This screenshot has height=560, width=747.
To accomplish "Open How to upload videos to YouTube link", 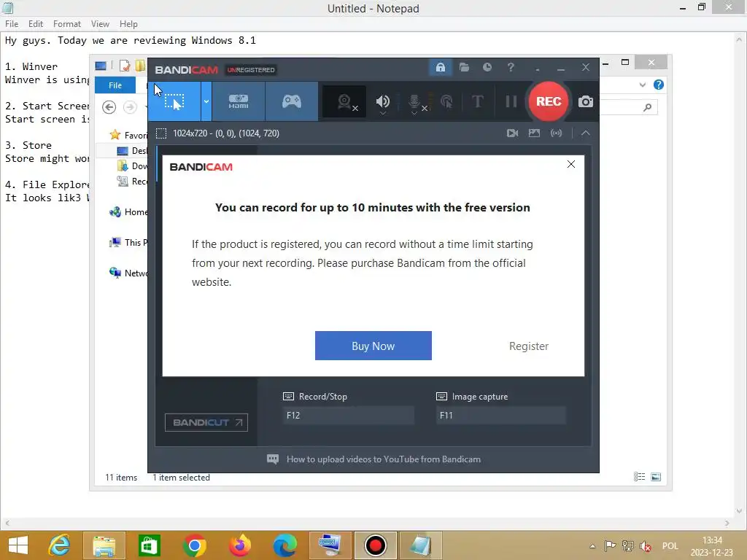I will coord(384,459).
